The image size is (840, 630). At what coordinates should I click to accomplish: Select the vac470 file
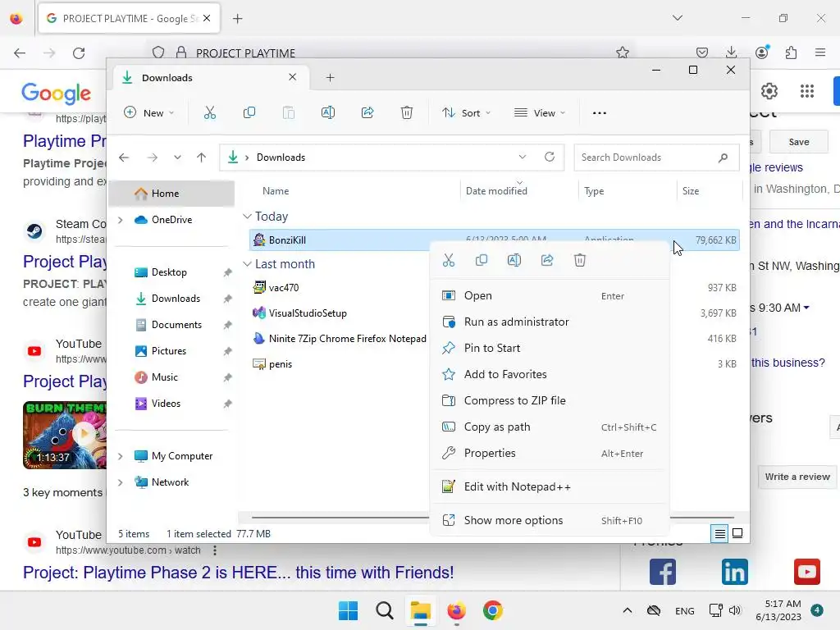click(283, 288)
